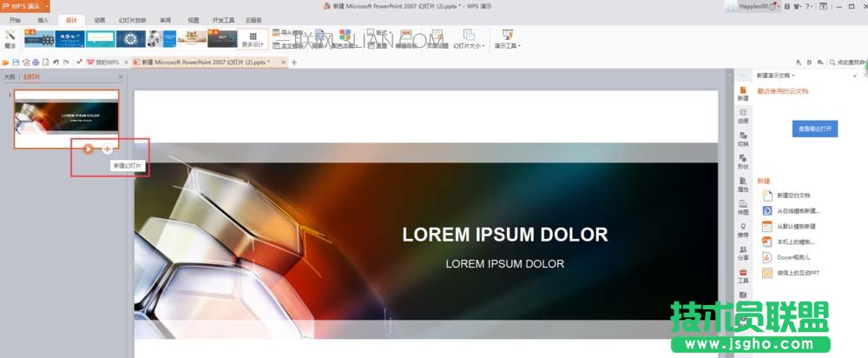Click 新建空白文档 new blank document
Screen dimensions: 868x358
[786, 196]
